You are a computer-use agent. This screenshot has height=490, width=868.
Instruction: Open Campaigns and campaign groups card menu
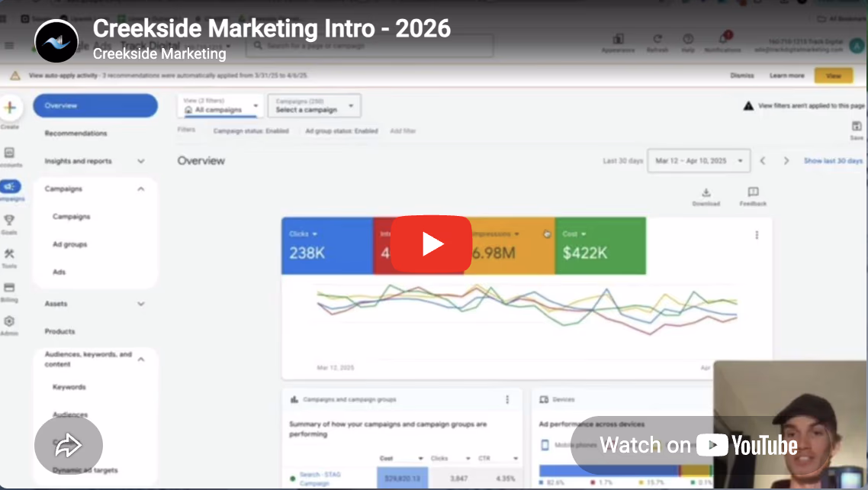507,400
